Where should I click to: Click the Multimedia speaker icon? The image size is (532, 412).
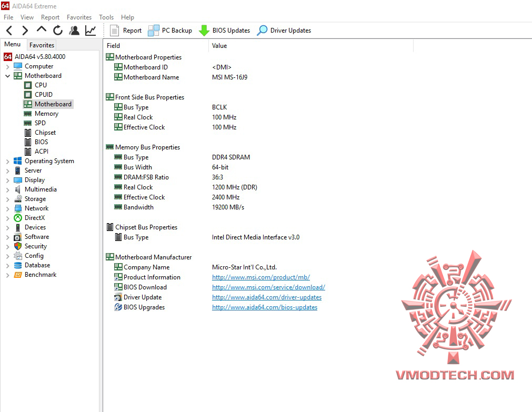[18, 189]
